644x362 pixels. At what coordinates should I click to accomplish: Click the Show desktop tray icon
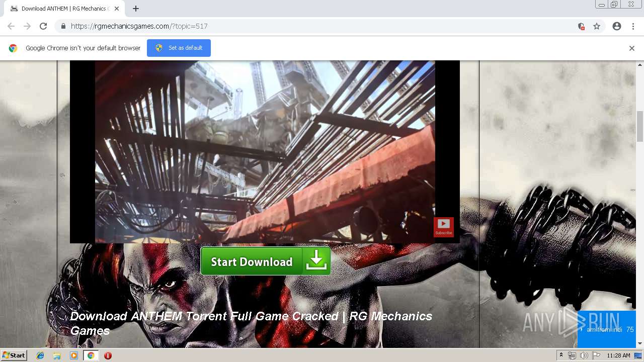638,355
